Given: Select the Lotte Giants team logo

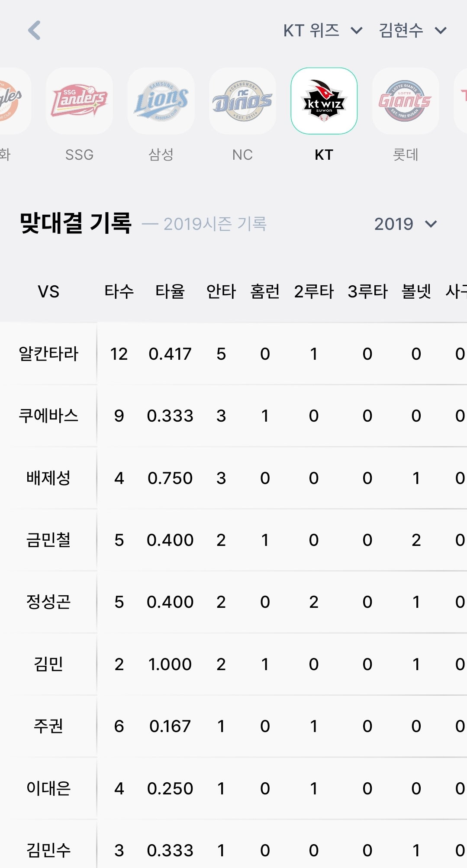Looking at the screenshot, I should coord(406,101).
